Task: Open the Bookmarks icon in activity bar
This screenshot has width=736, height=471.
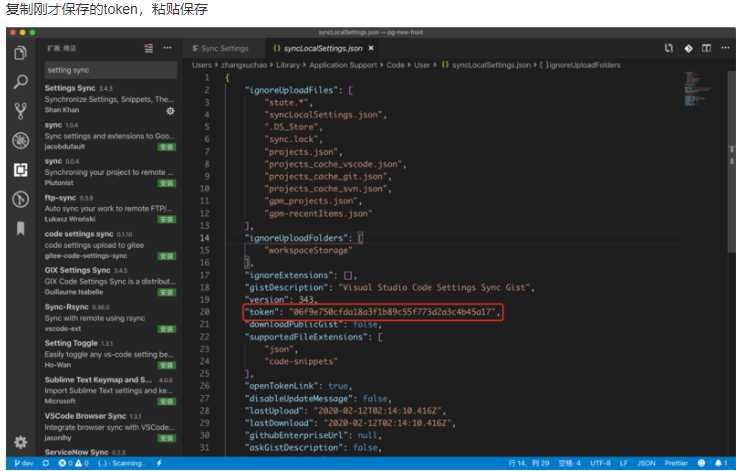Action: [20, 229]
